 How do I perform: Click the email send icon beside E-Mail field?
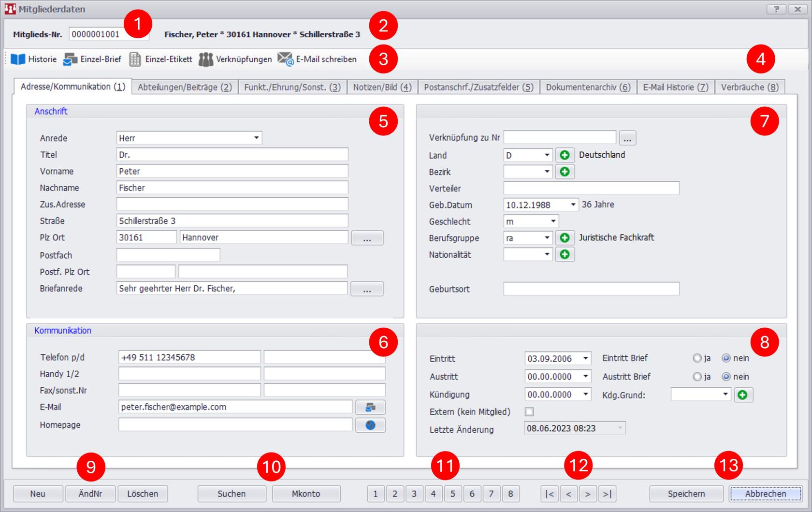pyautogui.click(x=370, y=407)
